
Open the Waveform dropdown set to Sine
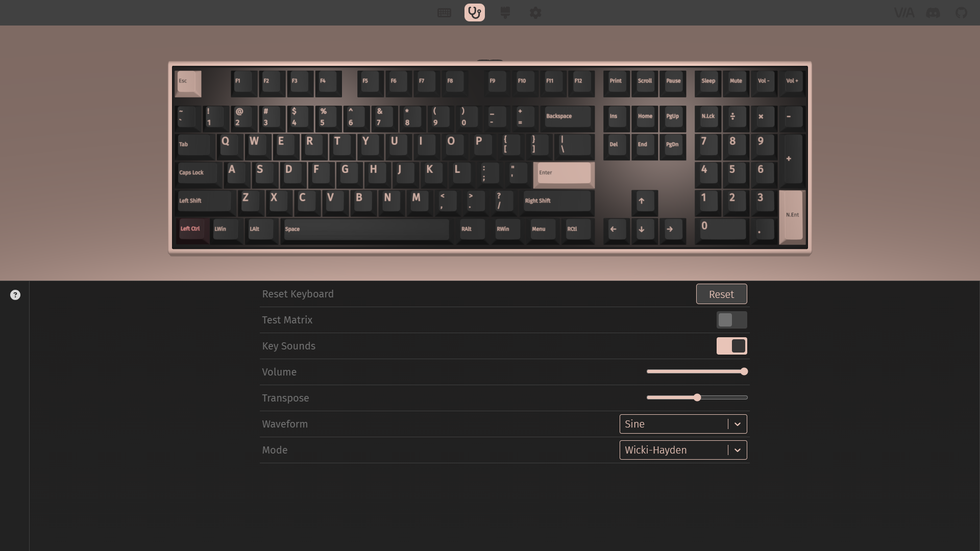674,424
